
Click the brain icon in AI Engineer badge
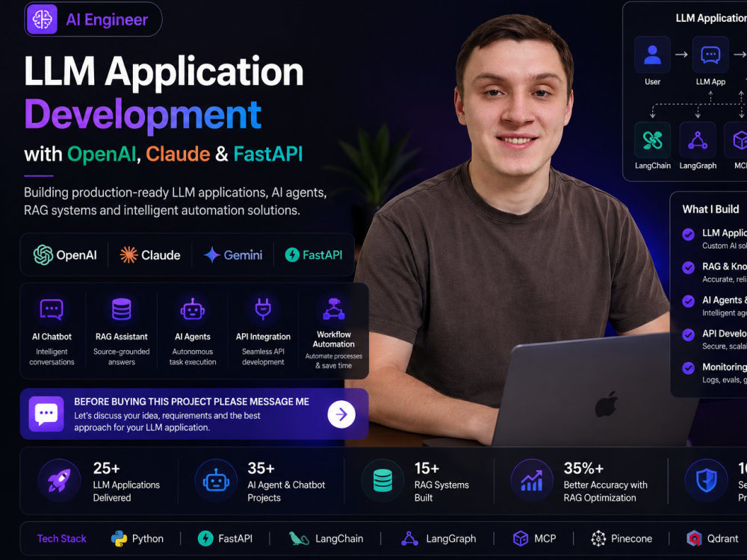43,19
